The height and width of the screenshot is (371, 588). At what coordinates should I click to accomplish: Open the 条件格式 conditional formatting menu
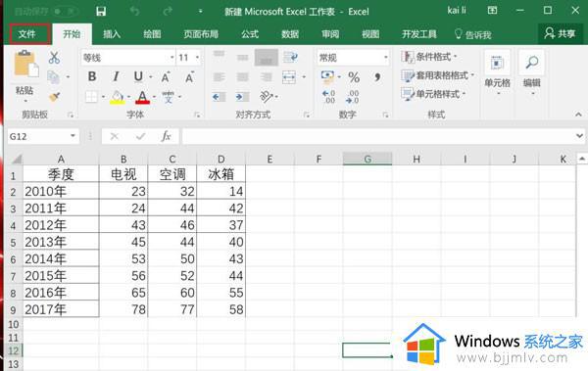point(429,57)
